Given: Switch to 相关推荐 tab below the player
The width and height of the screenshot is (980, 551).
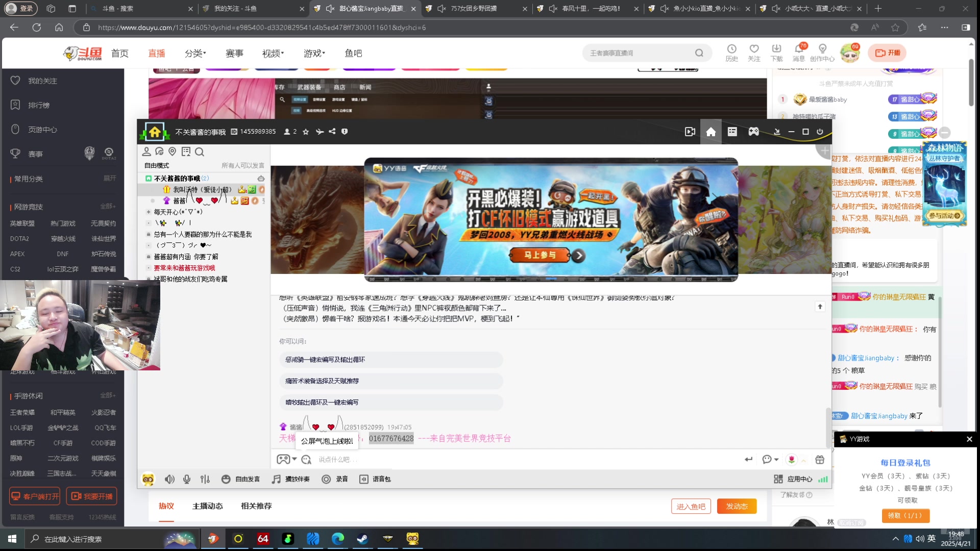Looking at the screenshot, I should tap(256, 506).
